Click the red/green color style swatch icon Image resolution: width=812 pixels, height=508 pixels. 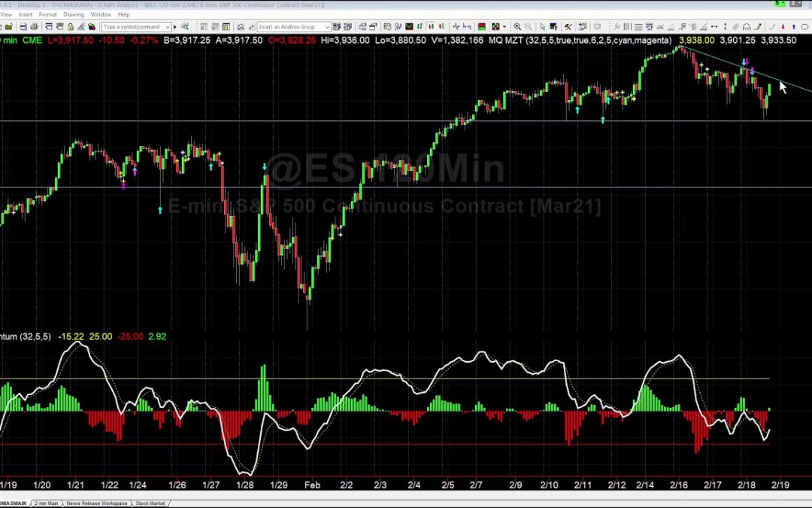(x=481, y=26)
